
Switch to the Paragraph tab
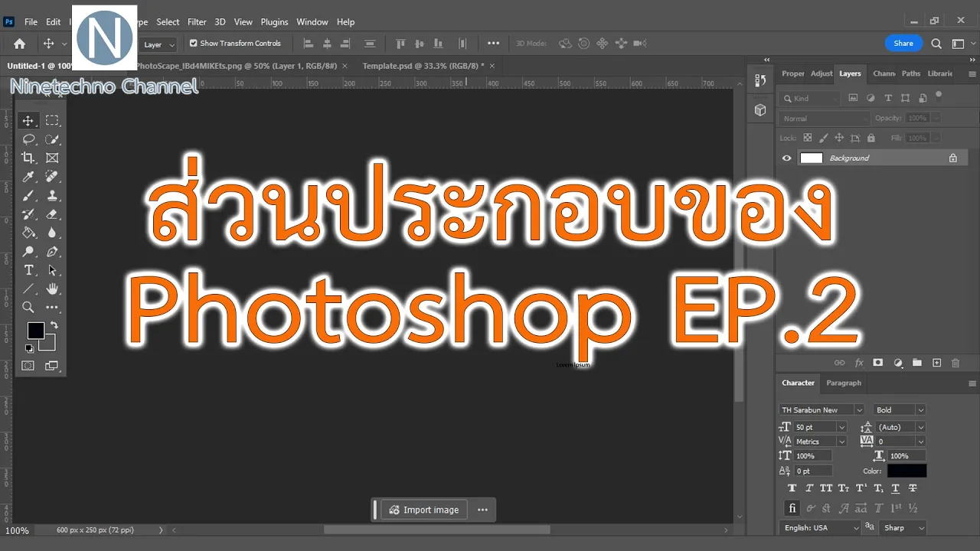[844, 383]
